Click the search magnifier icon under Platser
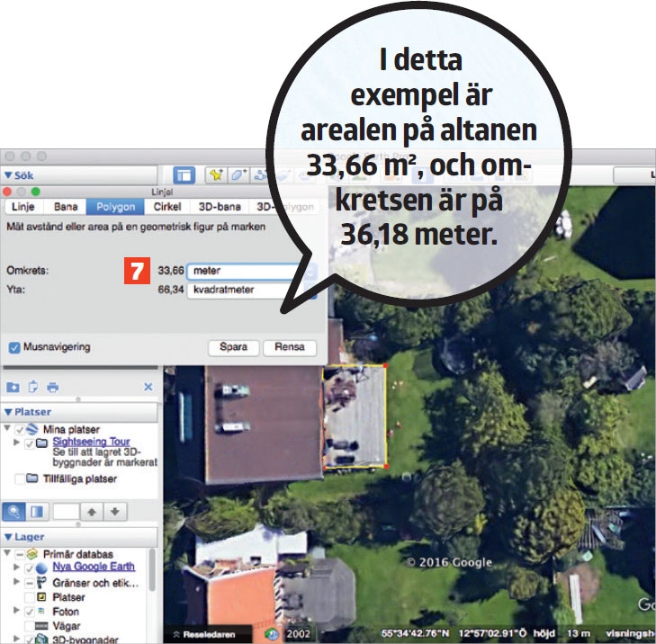The image size is (656, 644). (15, 511)
